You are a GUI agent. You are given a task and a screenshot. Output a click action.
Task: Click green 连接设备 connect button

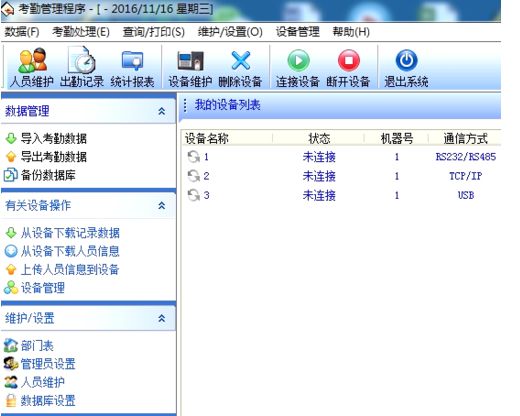[x=298, y=61]
